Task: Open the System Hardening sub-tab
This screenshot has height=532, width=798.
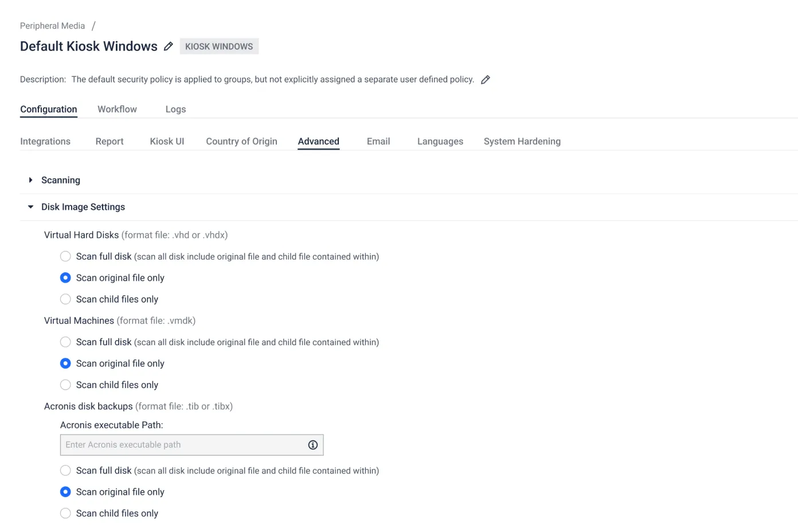Action: coord(522,141)
